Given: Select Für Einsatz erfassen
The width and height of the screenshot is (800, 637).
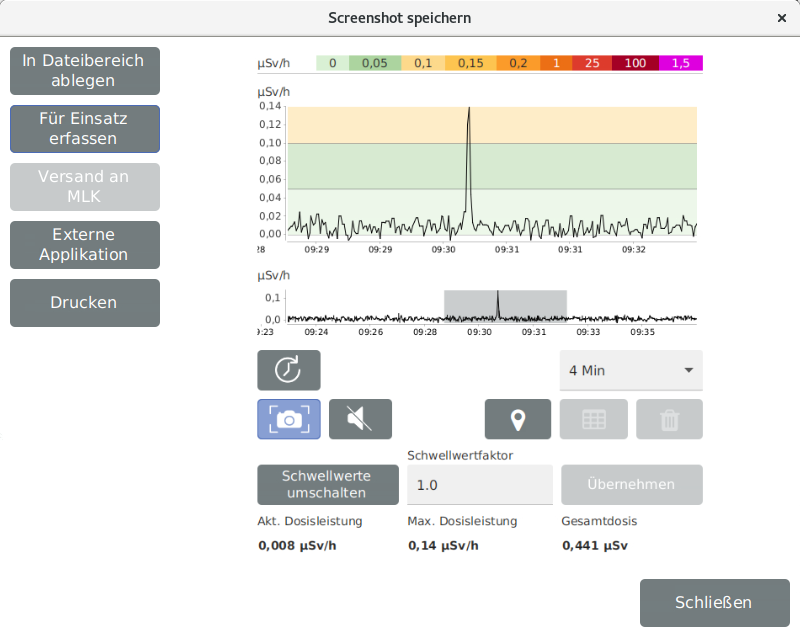Looking at the screenshot, I should click(85, 129).
